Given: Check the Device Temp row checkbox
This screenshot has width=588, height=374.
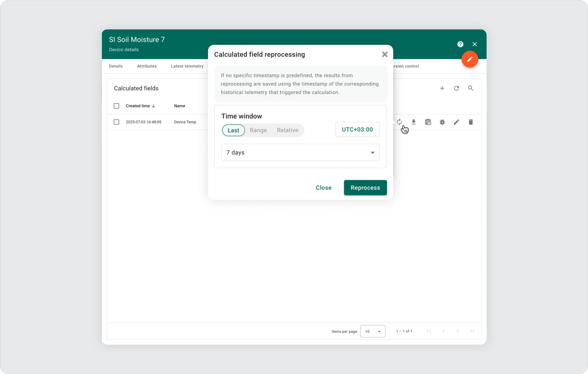Looking at the screenshot, I should click(x=116, y=122).
